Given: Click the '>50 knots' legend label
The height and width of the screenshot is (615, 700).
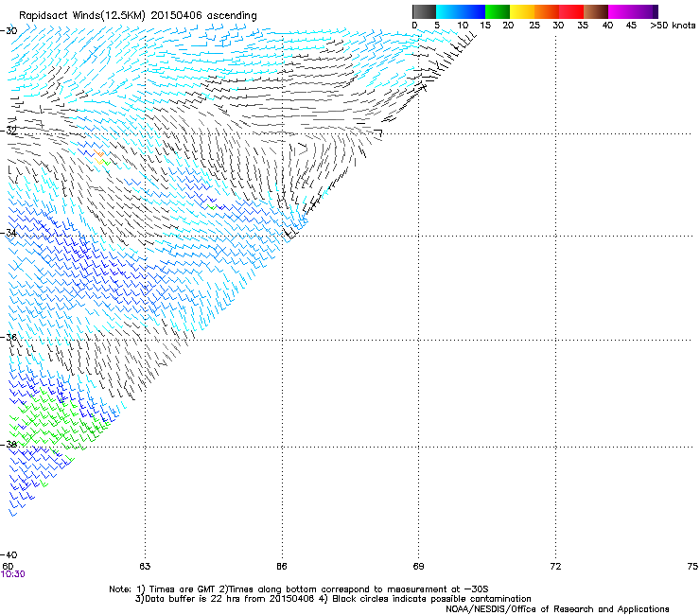Looking at the screenshot, I should coord(673,25).
